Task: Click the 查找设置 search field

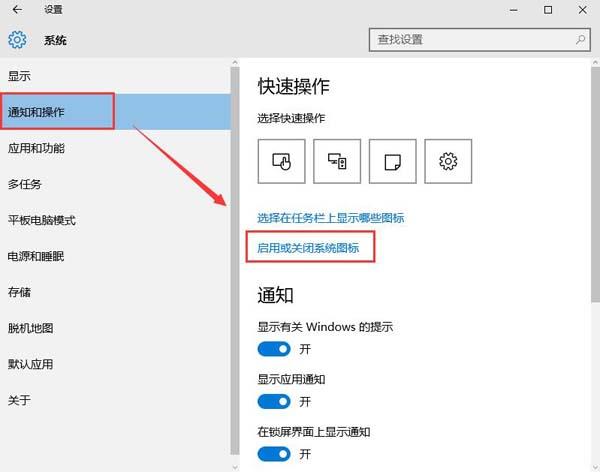Action: pos(480,39)
